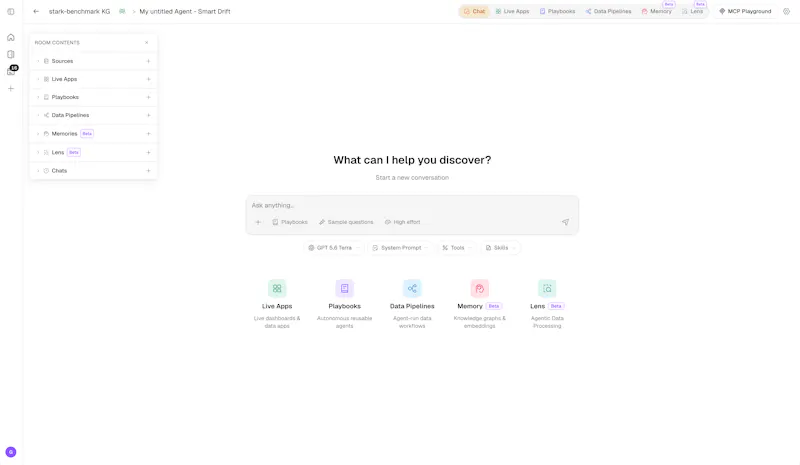This screenshot has height=465, width=800.
Task: Go back with the left arrow
Action: pyautogui.click(x=36, y=11)
